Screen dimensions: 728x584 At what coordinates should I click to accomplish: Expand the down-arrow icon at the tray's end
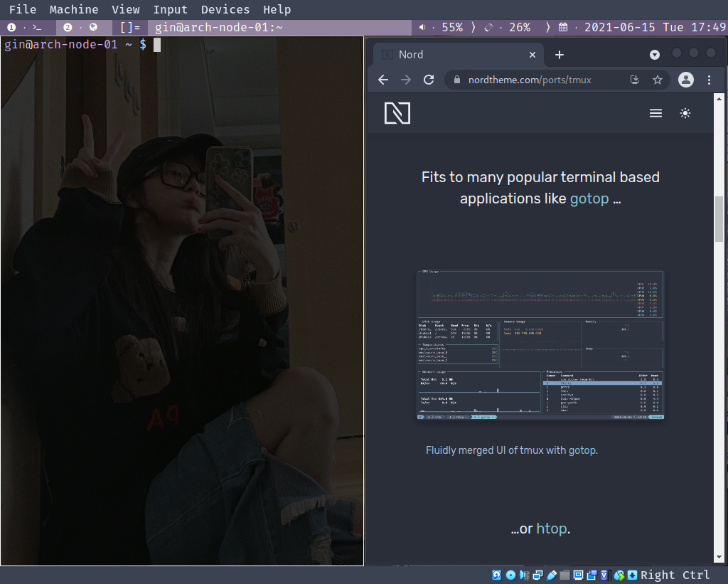coord(632,575)
